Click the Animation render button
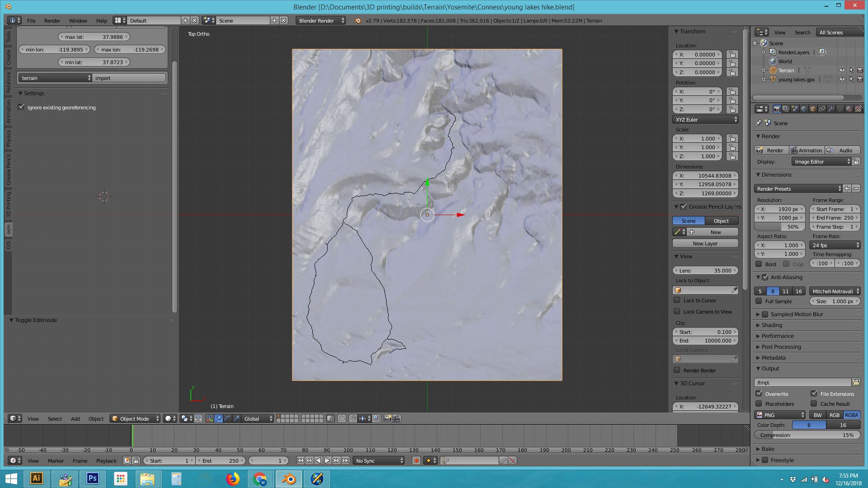The width and height of the screenshot is (868, 488). point(807,150)
